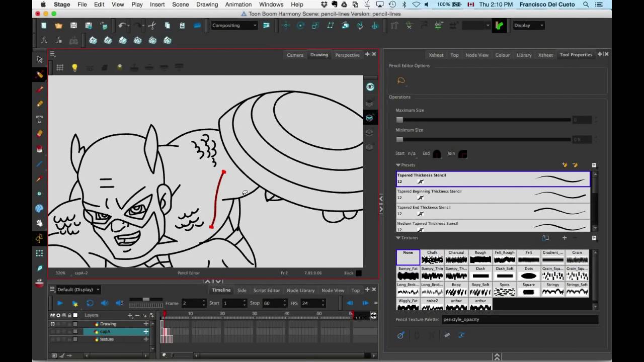Click the Wi-Fi icon in menu bar
The height and width of the screenshot is (362, 644).
416,5
